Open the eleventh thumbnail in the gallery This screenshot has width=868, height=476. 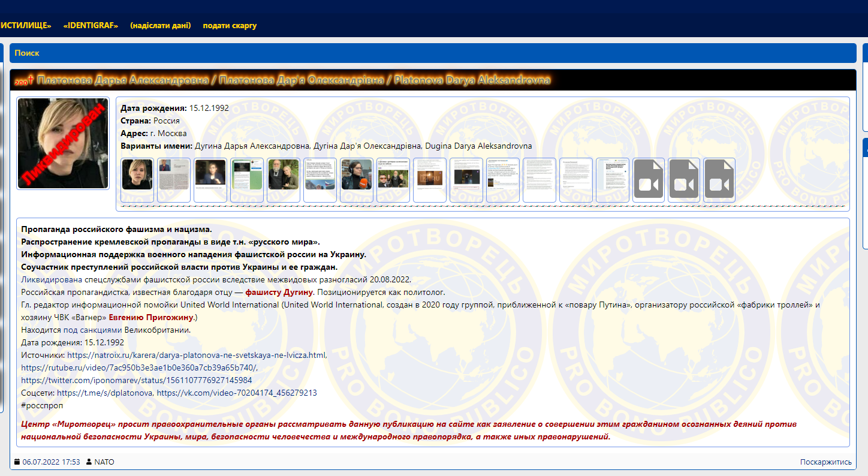(503, 180)
